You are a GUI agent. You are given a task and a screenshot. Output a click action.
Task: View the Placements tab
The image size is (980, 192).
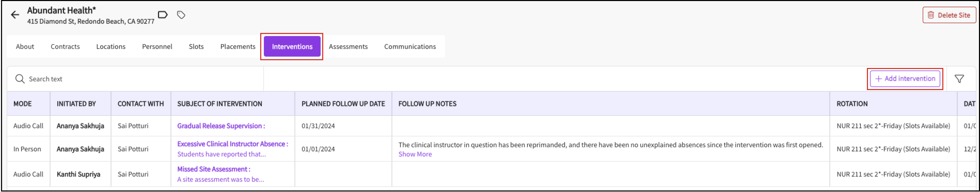coord(238,47)
